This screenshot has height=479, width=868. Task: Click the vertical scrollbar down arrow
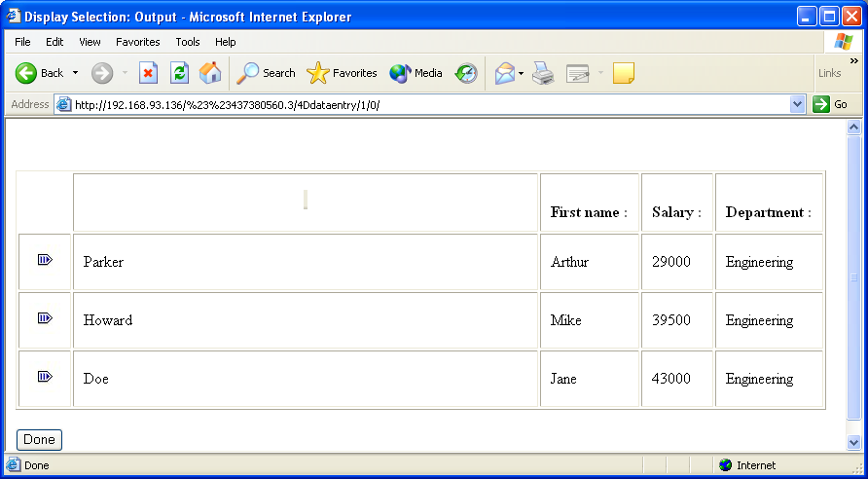pyautogui.click(x=854, y=442)
